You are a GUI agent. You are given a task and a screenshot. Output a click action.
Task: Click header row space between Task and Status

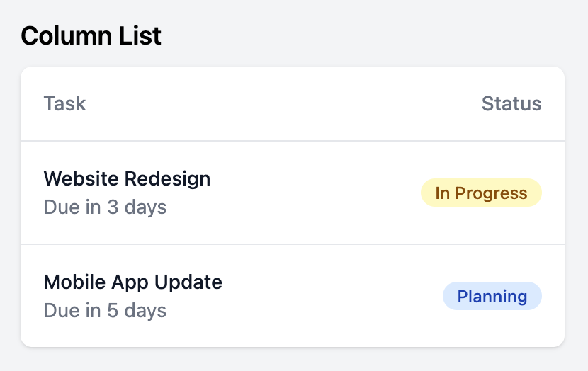coord(284,103)
